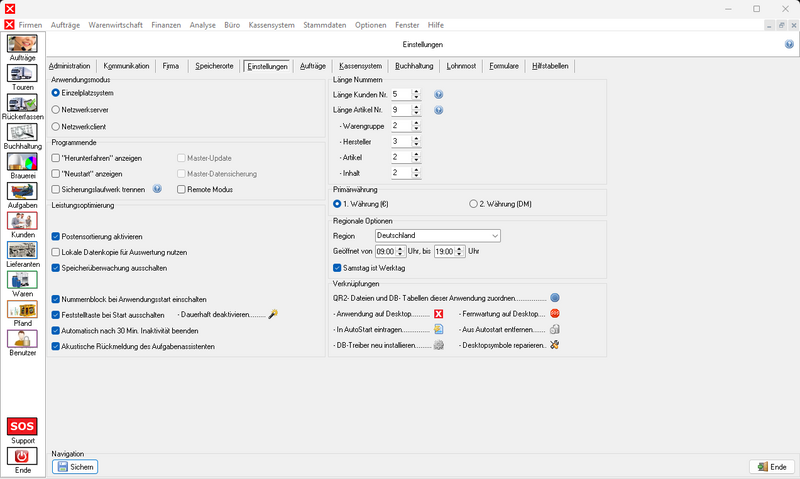Uncheck Samstag ist Werktag
This screenshot has height=479, width=800.
(337, 268)
